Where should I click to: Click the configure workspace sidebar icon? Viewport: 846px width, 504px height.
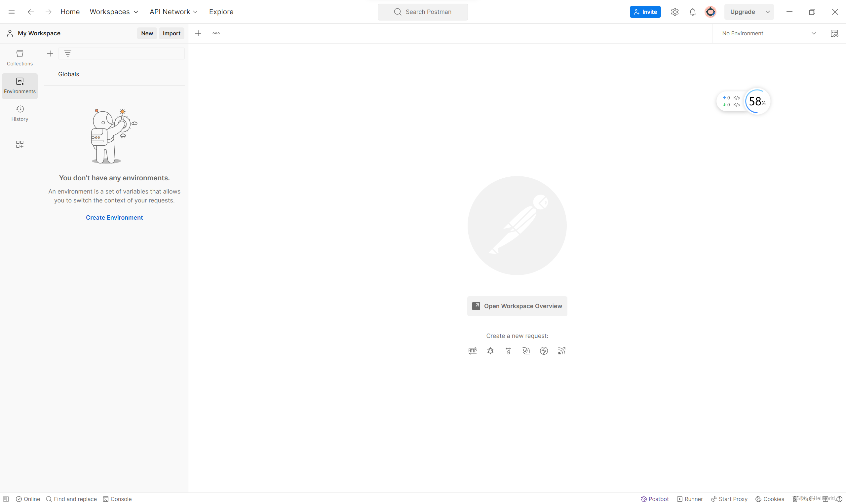[x=20, y=144]
